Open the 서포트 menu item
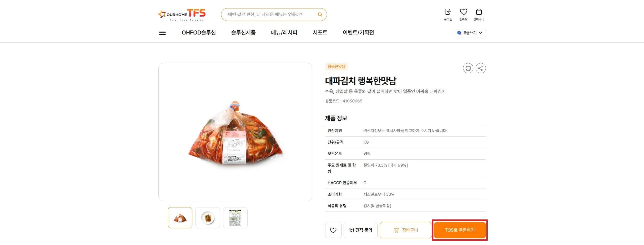This screenshot has width=644, height=245. [320, 33]
